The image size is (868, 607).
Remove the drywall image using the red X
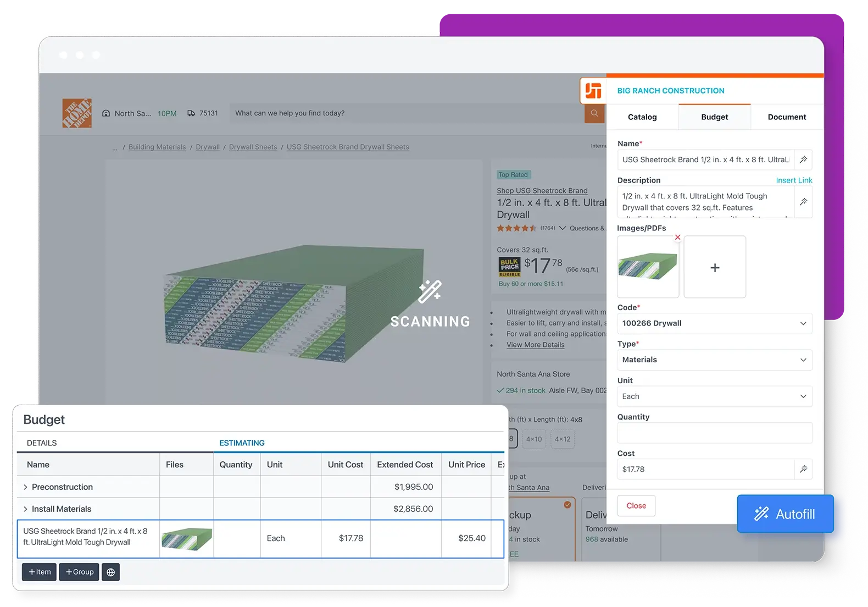coord(677,238)
